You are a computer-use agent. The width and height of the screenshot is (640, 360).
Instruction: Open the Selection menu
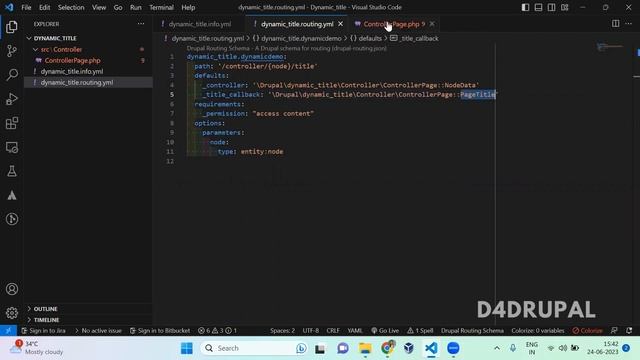(71, 7)
